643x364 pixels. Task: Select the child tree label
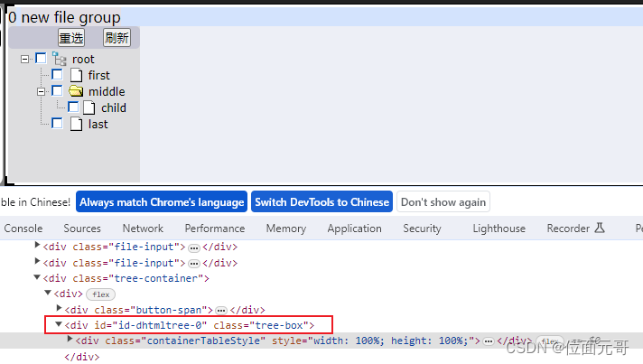(x=114, y=107)
